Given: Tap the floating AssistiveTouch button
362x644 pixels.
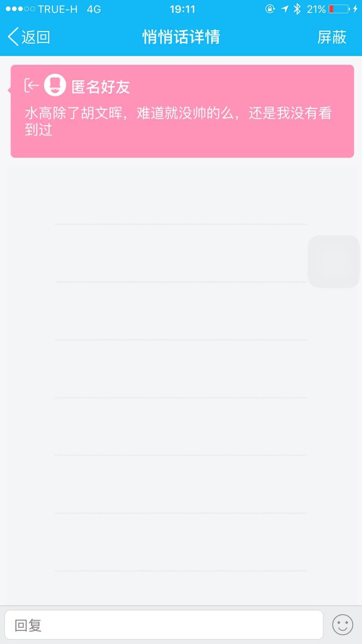Looking at the screenshot, I should tap(334, 262).
